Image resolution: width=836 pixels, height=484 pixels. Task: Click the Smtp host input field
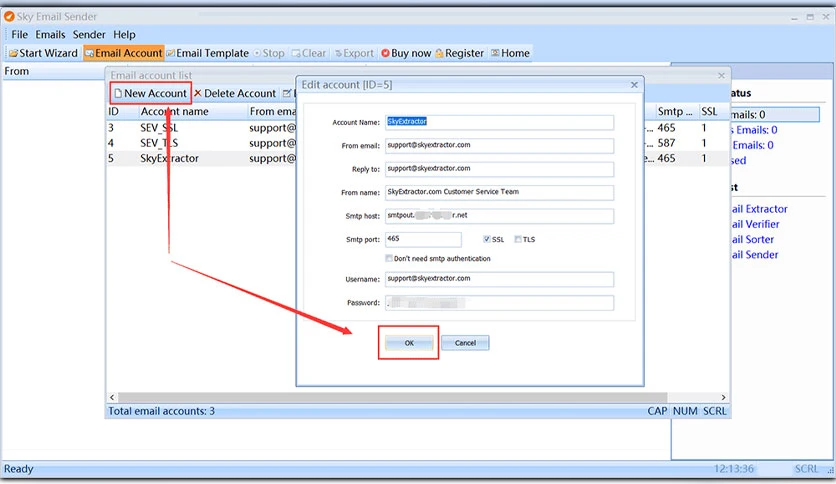point(499,216)
